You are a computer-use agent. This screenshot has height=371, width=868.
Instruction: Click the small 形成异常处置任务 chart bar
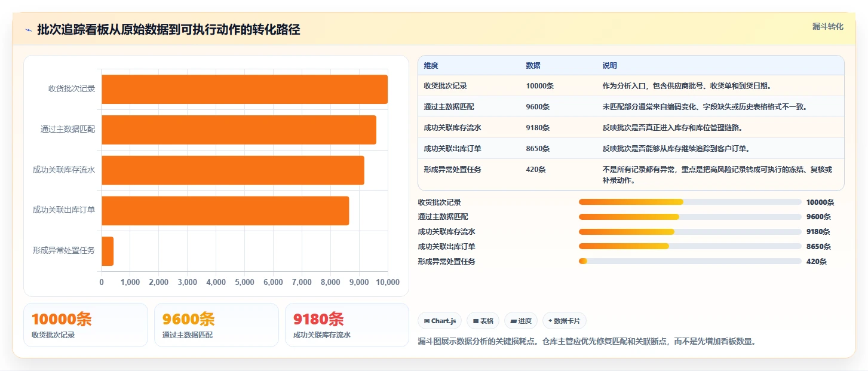coord(108,251)
